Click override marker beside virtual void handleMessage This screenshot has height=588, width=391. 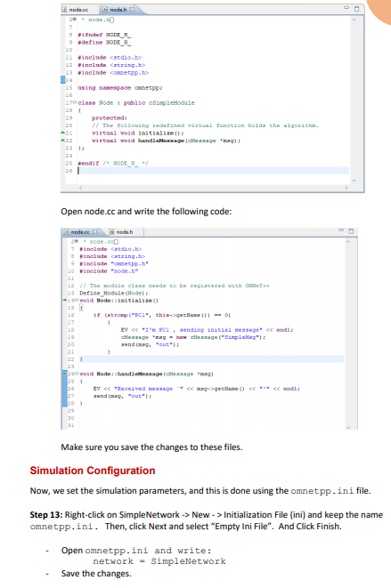pyautogui.click(x=62, y=140)
